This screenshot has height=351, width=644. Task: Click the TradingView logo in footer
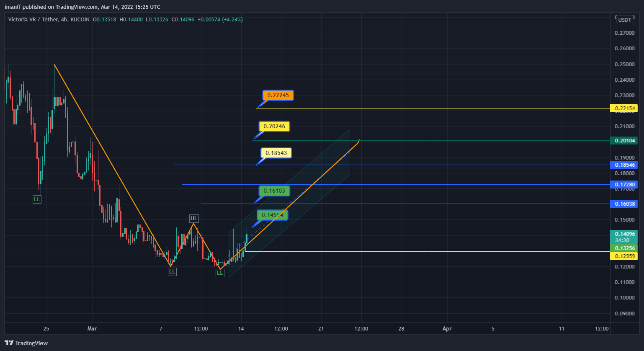(26, 343)
